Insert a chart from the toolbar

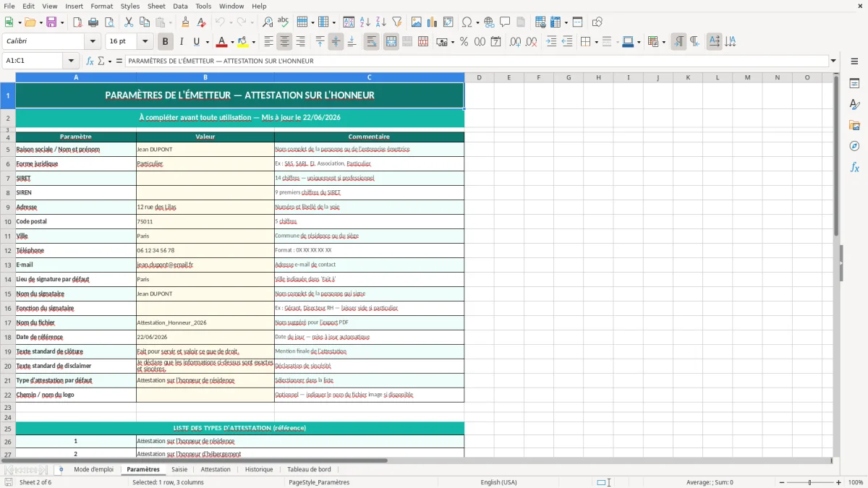(433, 22)
